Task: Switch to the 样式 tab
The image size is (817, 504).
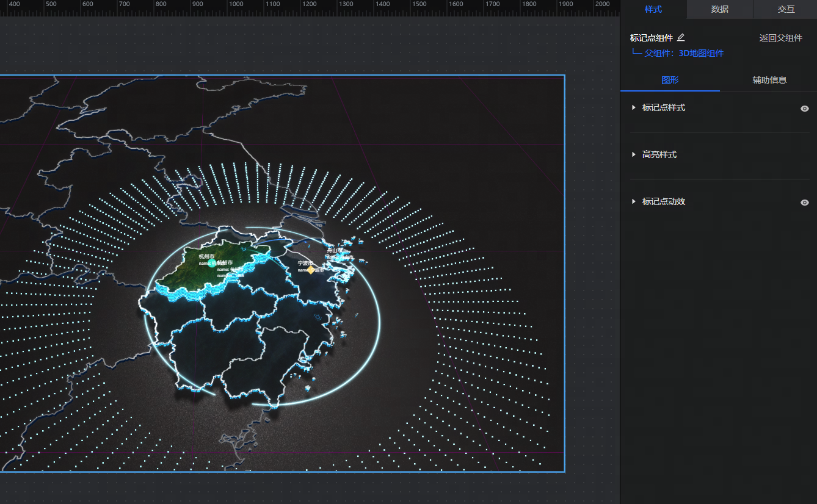Action: 653,9
